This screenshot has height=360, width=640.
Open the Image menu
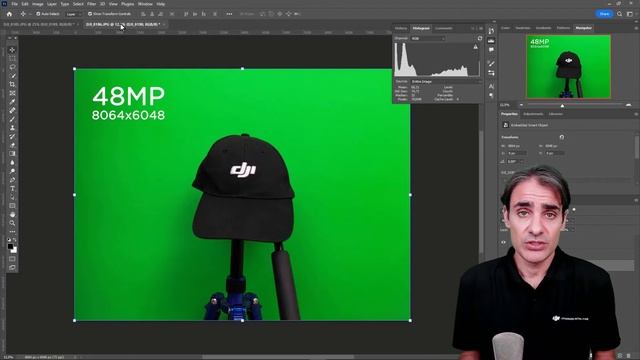tap(38, 4)
